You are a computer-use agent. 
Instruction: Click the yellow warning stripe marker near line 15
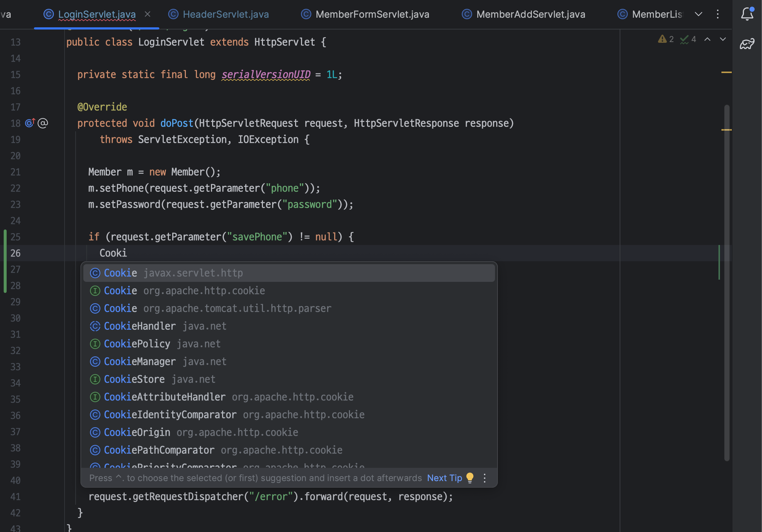coord(726,72)
